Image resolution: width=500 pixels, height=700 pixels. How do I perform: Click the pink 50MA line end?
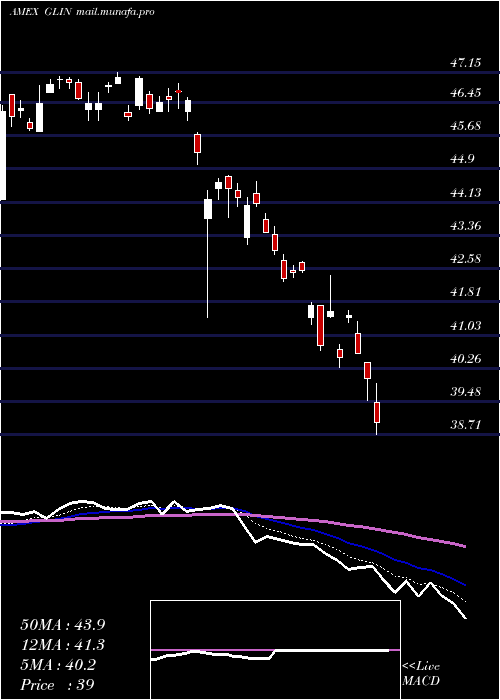point(464,546)
